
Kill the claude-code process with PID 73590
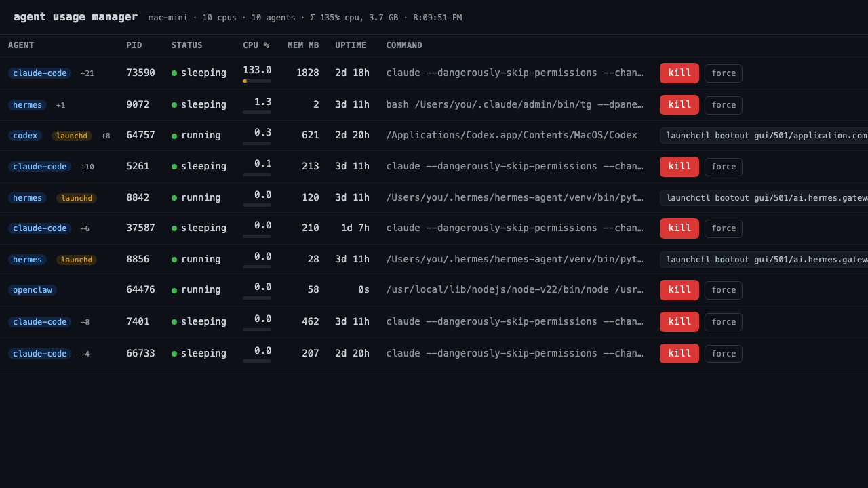click(679, 73)
